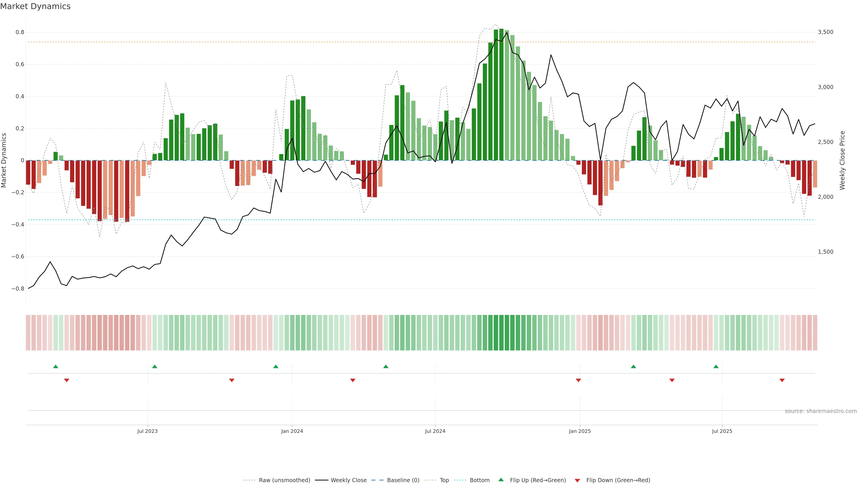Toggle the Weekly Close legend entry
868x488 pixels.
tap(348, 480)
